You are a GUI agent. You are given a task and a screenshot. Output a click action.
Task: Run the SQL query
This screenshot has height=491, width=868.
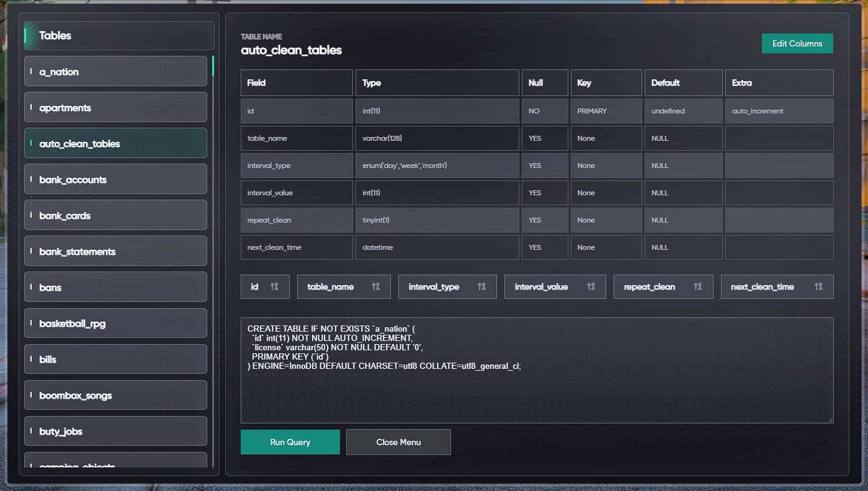(290, 442)
